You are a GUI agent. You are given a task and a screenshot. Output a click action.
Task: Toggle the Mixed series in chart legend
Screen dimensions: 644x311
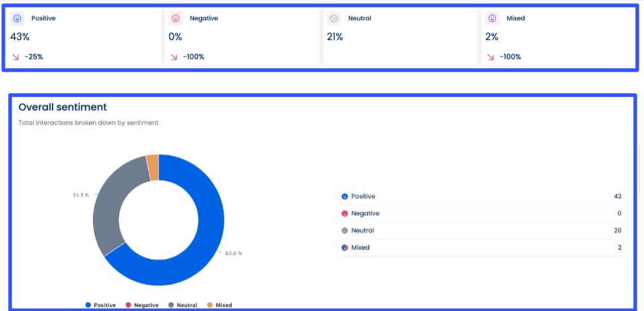click(x=219, y=306)
